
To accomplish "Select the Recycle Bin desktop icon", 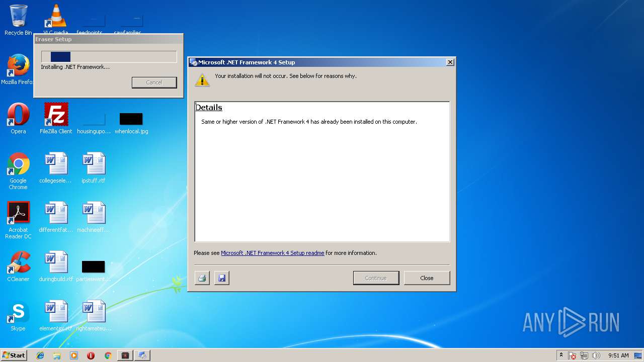I will [x=18, y=20].
